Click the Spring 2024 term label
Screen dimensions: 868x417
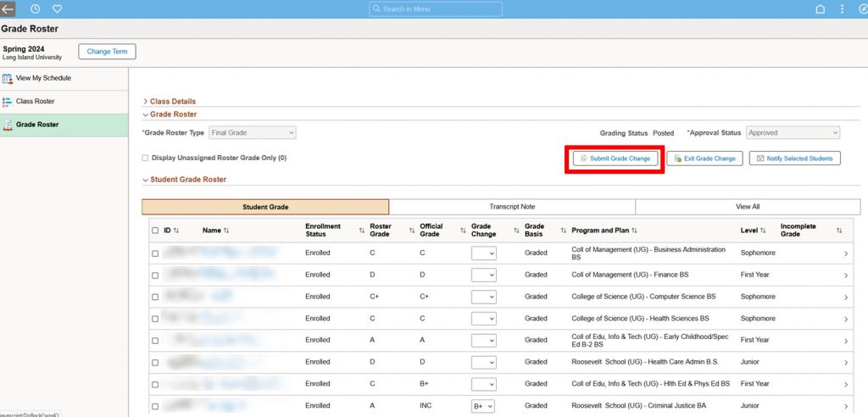tap(24, 48)
